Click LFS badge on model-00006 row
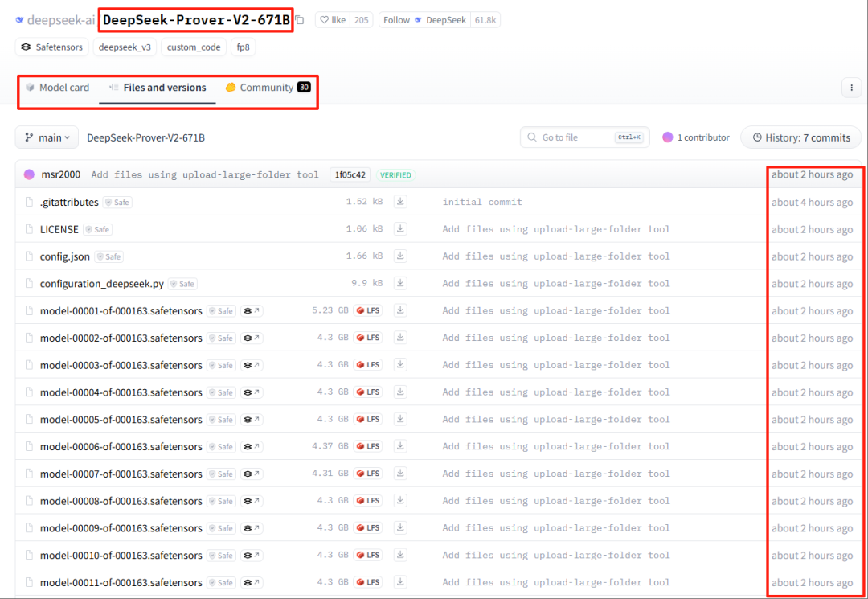 (368, 446)
